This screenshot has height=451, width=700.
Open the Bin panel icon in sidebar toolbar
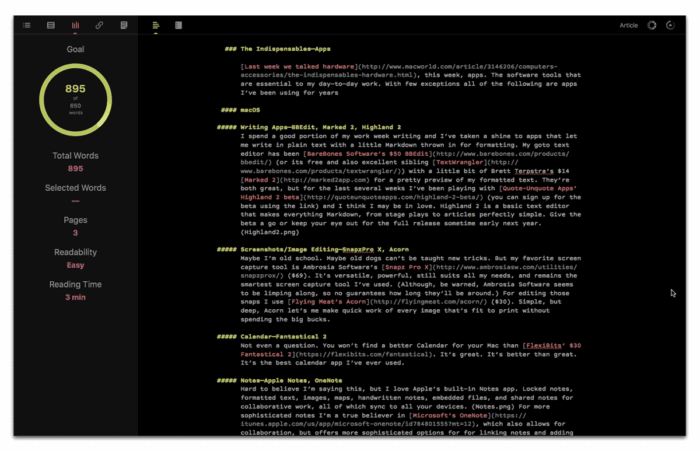(x=51, y=25)
